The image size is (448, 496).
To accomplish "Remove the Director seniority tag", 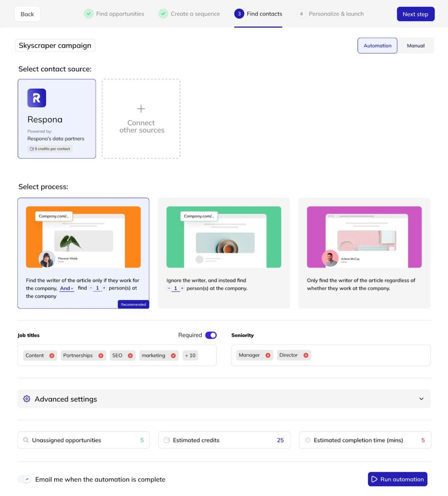I will click(306, 355).
